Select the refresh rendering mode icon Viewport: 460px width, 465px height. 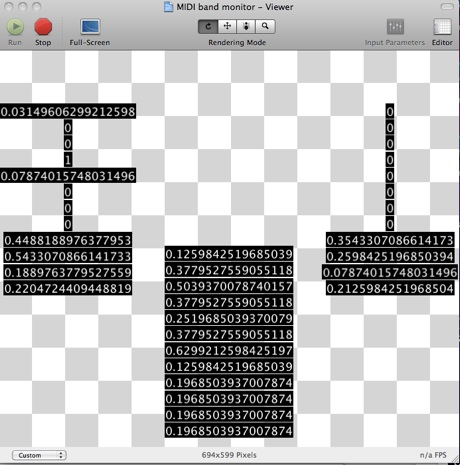tap(208, 26)
